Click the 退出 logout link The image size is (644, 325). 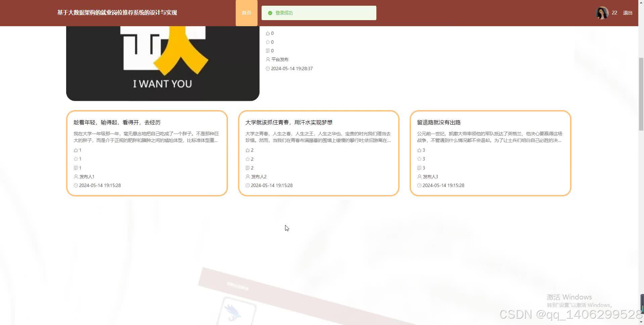(628, 13)
